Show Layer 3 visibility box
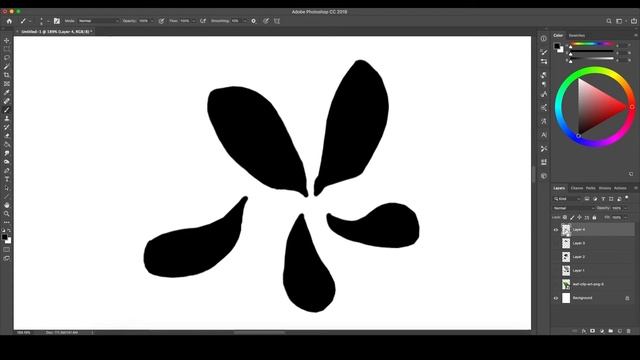This screenshot has height=360, width=640. click(556, 243)
